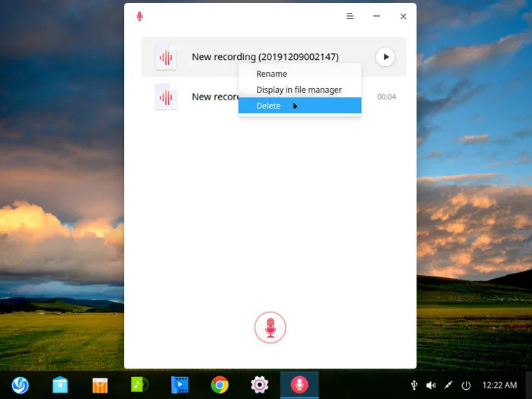
Task: Click the 00:04 duration label
Action: (386, 97)
